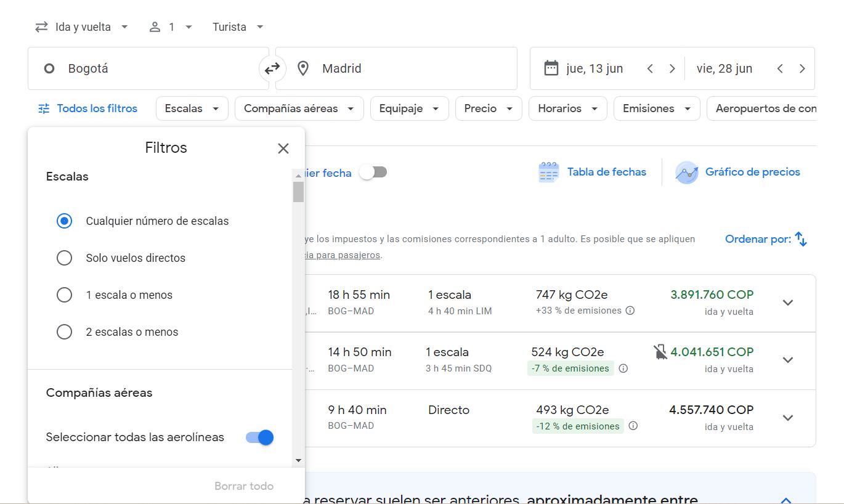The image size is (844, 504).
Task: Click the Madrid destination field
Action: (396, 68)
